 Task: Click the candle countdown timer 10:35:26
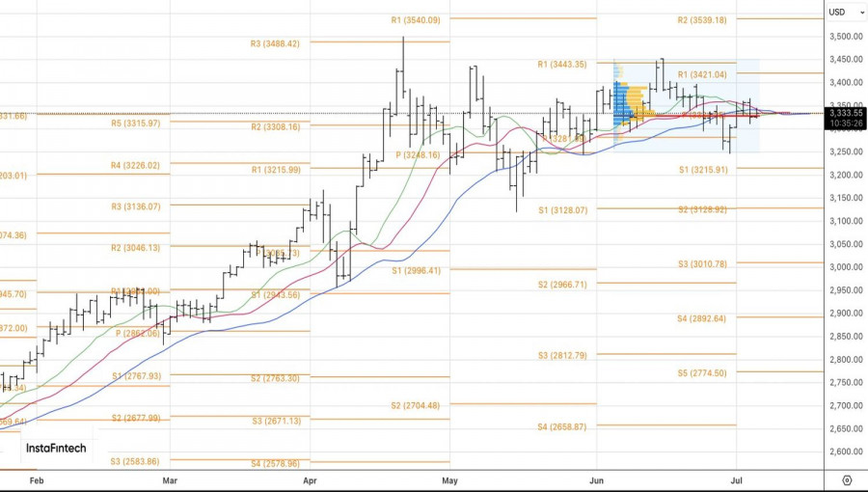click(846, 123)
